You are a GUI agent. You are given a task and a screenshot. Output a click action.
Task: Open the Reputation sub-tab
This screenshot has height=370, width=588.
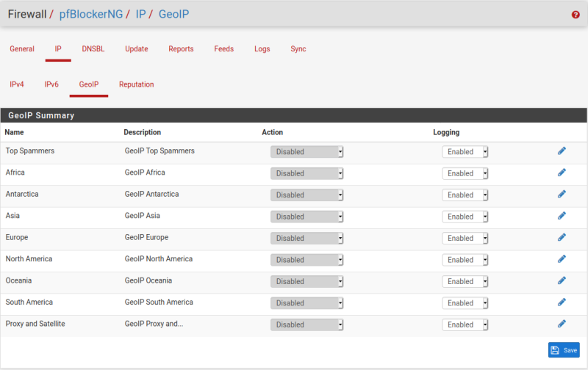[x=137, y=84]
